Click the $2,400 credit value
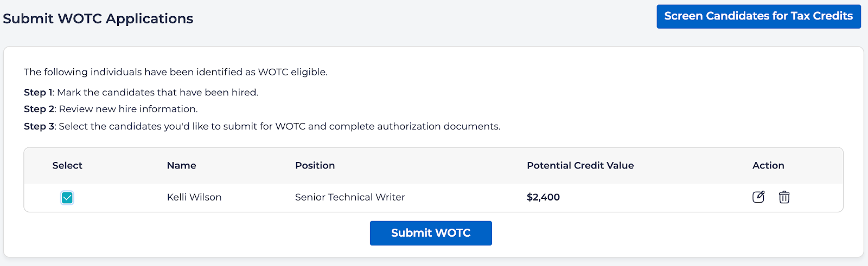868x266 pixels. click(x=543, y=197)
